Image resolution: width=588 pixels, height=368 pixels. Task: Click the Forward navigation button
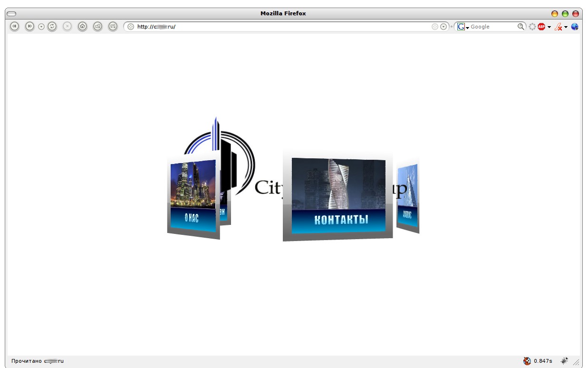(29, 27)
